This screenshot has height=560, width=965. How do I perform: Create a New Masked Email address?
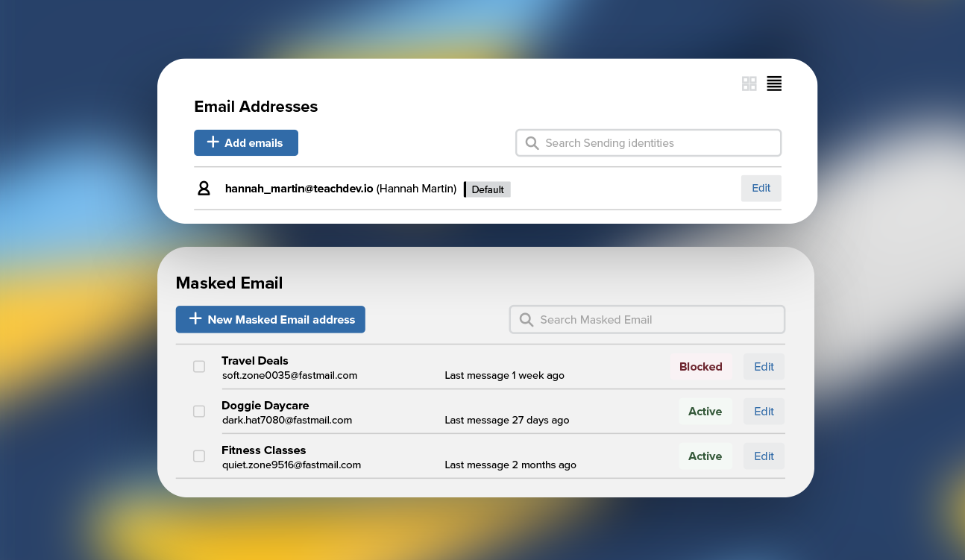[270, 319]
